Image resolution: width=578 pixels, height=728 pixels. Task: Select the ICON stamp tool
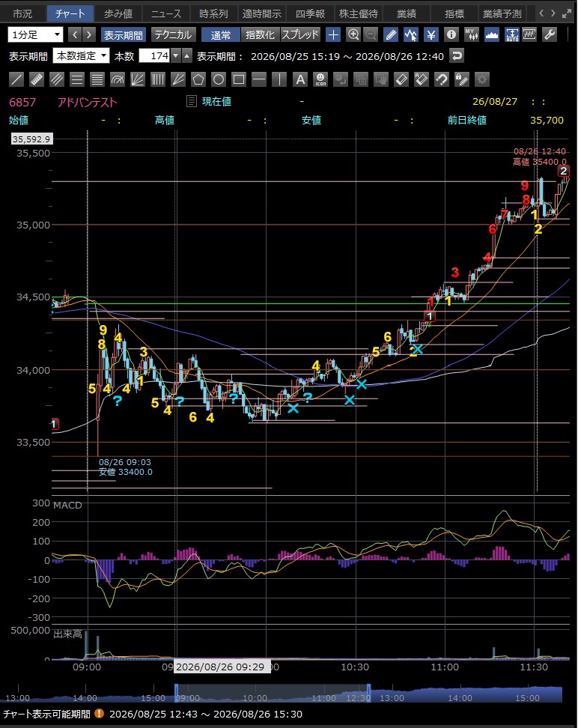[x=320, y=79]
